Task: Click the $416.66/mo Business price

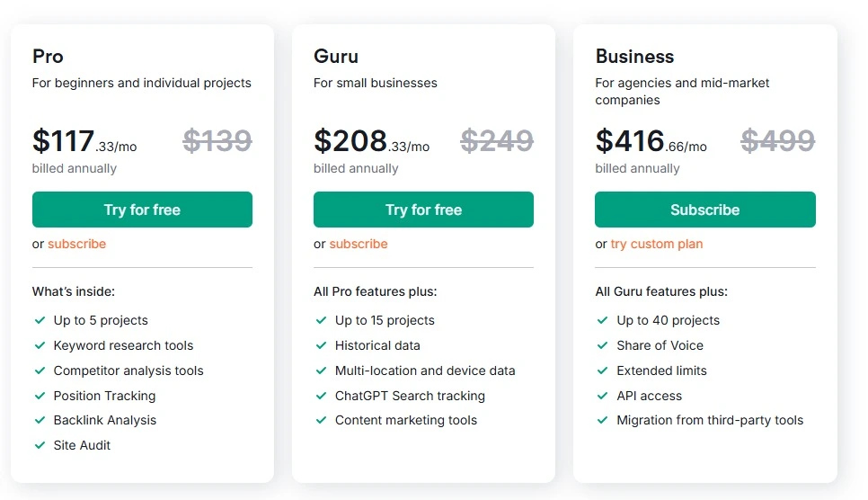Action: pos(651,141)
